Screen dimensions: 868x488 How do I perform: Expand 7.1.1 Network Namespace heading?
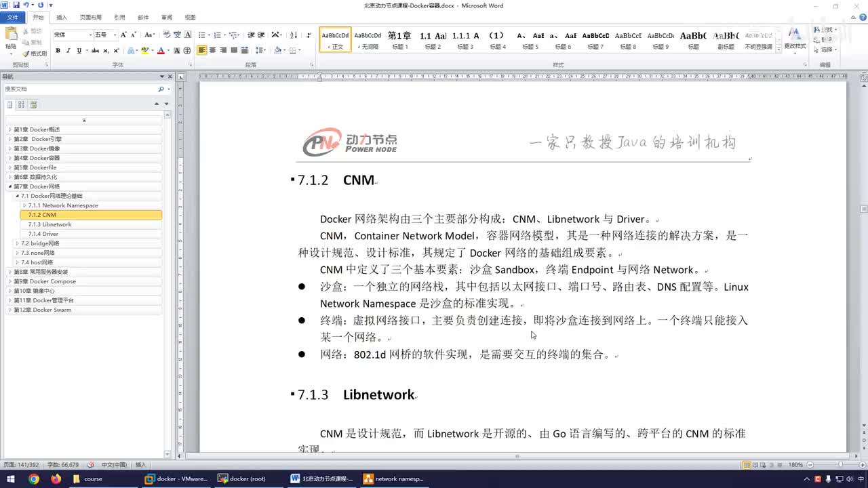coord(24,205)
